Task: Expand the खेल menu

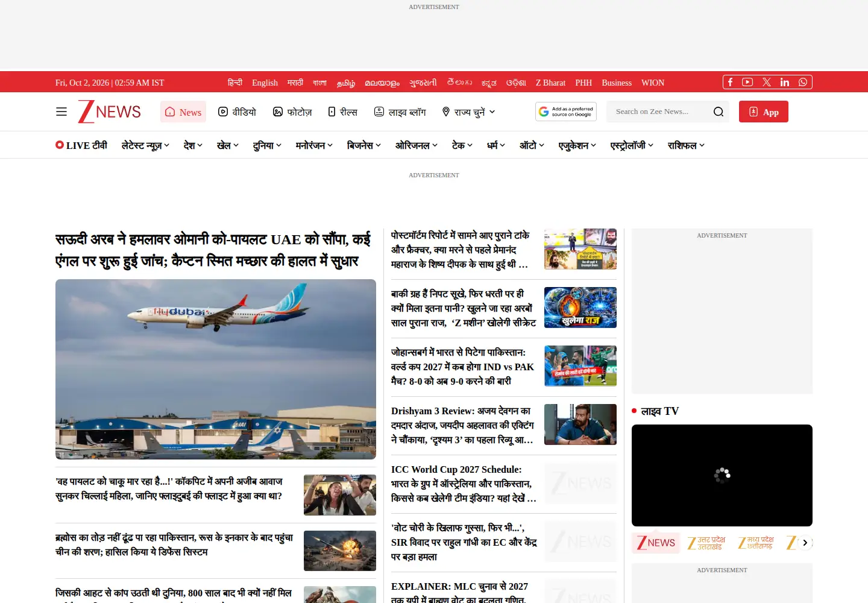Action: (x=228, y=145)
